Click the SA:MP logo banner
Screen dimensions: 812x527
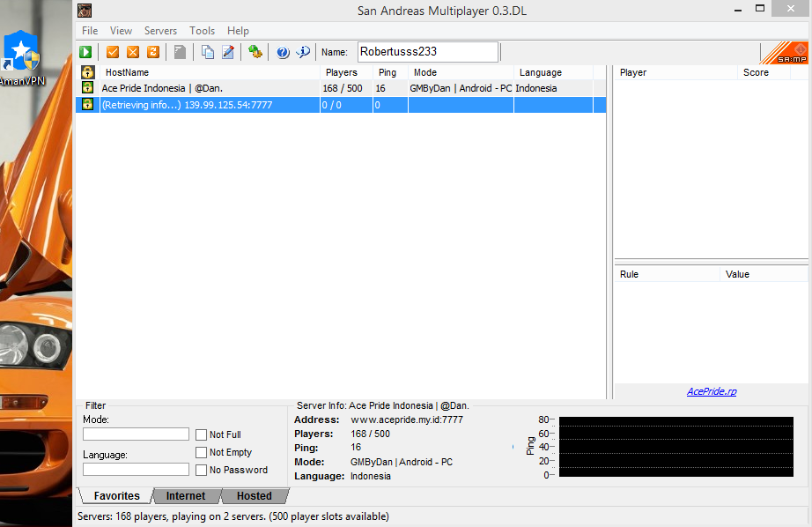coord(784,53)
